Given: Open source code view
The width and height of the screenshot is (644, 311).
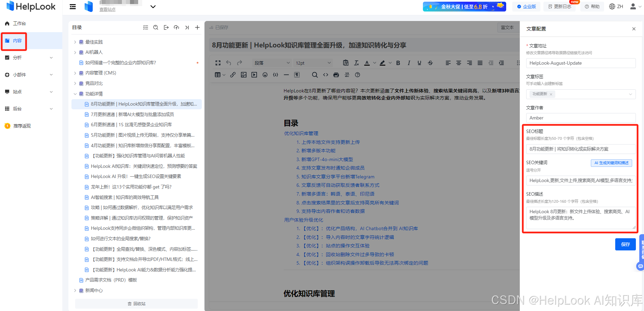Looking at the screenshot, I should coord(326,75).
